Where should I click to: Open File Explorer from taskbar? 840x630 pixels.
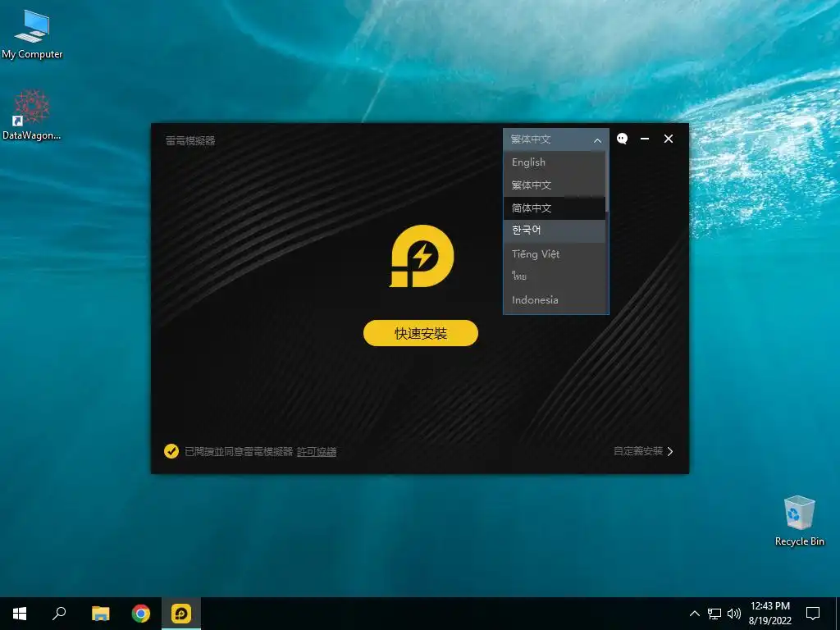[100, 614]
